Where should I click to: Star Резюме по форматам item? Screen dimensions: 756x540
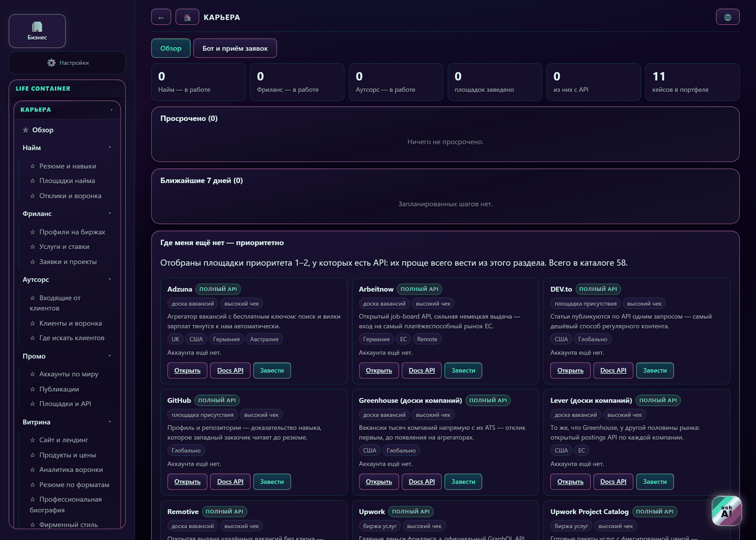pyautogui.click(x=33, y=485)
